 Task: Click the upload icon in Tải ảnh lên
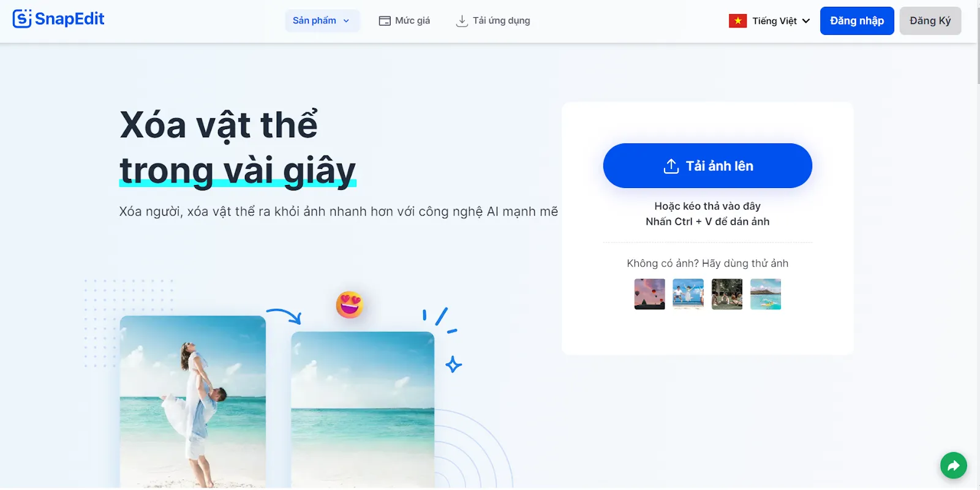coord(671,166)
